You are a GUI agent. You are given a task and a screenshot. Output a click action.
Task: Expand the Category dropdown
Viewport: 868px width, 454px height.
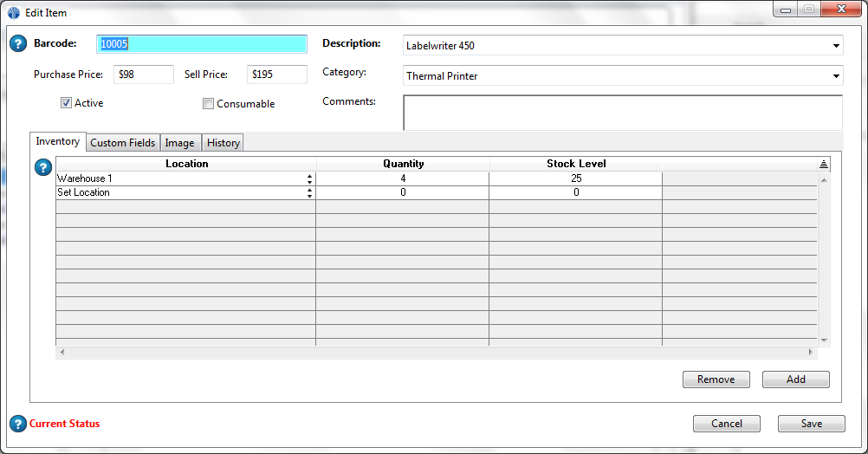836,76
